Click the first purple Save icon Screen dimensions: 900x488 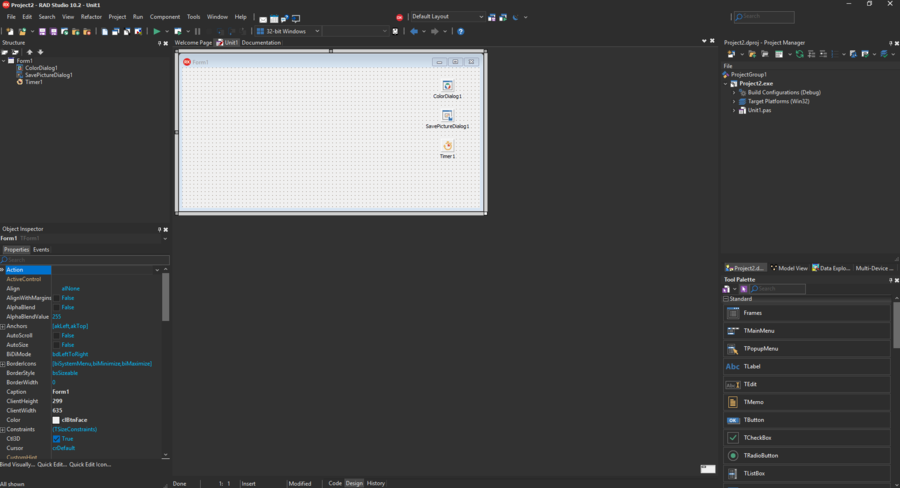click(x=42, y=32)
